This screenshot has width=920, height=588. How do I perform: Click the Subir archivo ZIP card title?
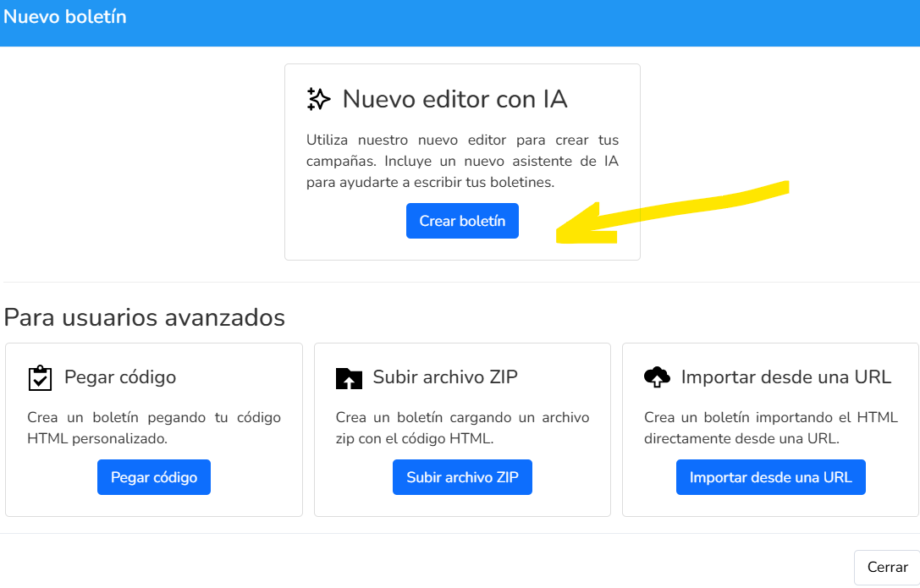click(445, 377)
